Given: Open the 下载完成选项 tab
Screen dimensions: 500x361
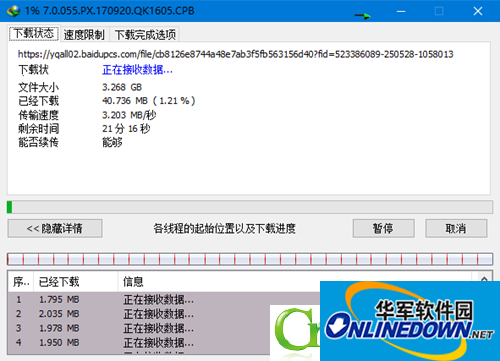Looking at the screenshot, I should [145, 34].
